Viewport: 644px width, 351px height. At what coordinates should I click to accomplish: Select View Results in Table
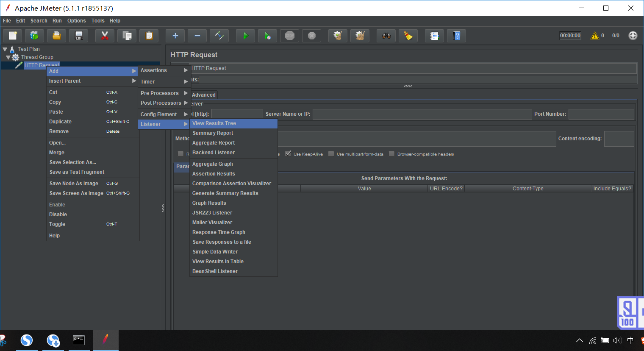click(x=234, y=262)
